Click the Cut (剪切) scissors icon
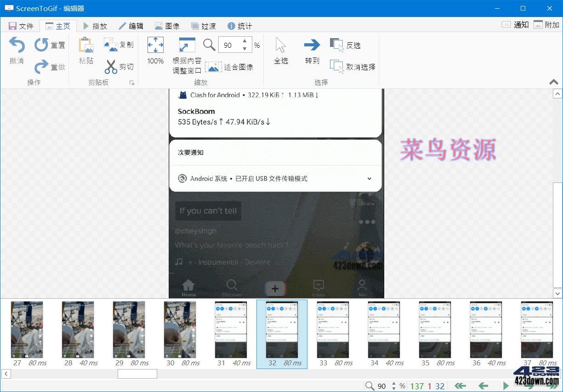The image size is (563, 392). tap(111, 67)
